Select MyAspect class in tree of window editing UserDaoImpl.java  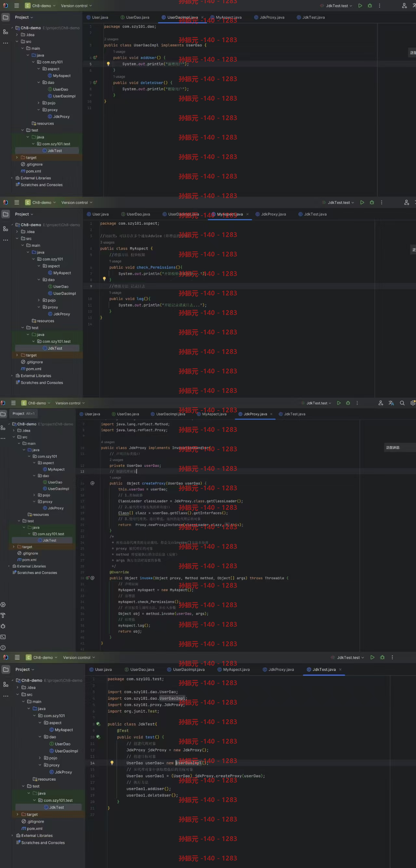click(59, 76)
